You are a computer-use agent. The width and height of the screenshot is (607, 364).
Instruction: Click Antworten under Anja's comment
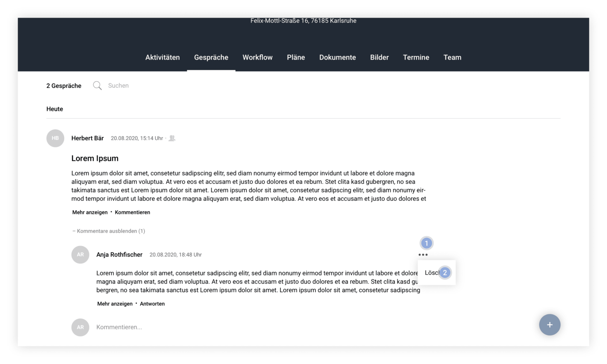(x=152, y=304)
